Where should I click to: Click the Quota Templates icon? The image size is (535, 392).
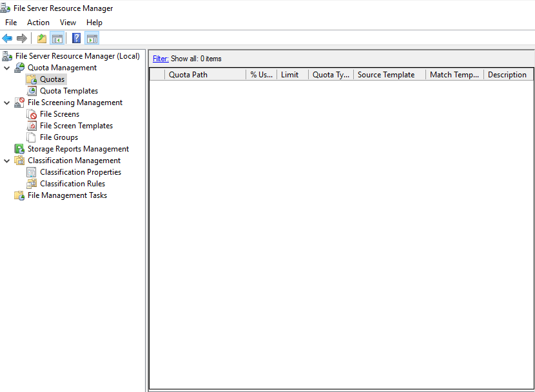coord(32,91)
